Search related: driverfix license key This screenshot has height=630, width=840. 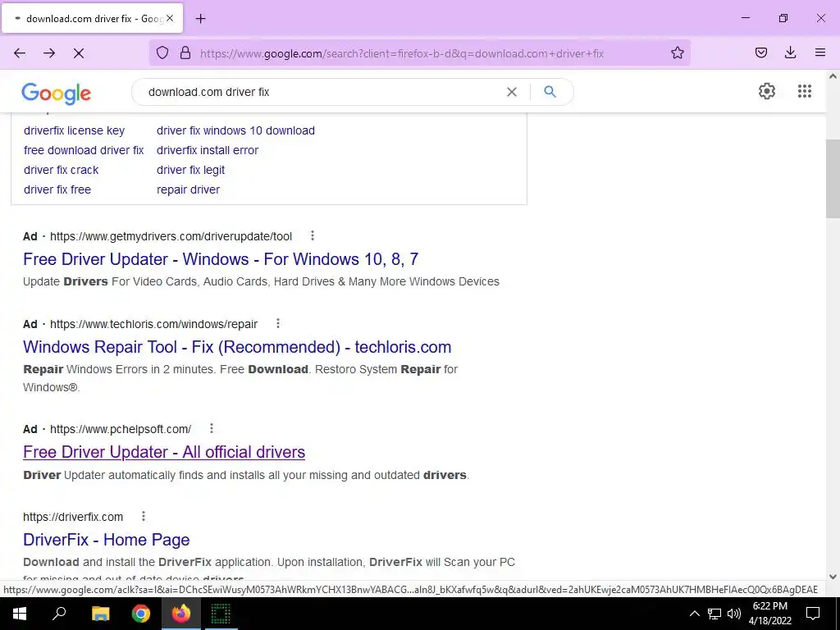point(75,130)
